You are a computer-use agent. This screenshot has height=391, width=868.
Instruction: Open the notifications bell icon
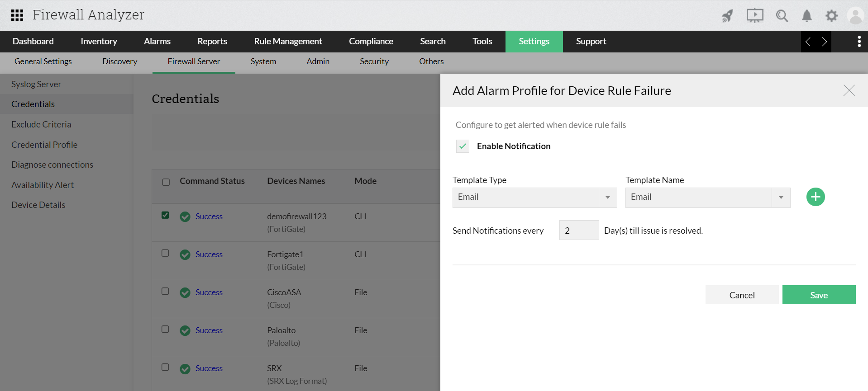click(x=806, y=16)
